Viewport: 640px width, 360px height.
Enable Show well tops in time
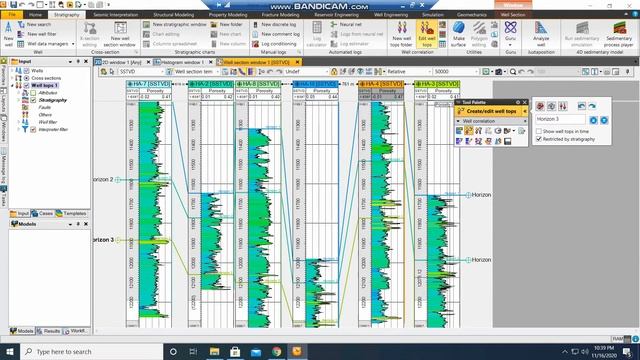pyautogui.click(x=539, y=131)
